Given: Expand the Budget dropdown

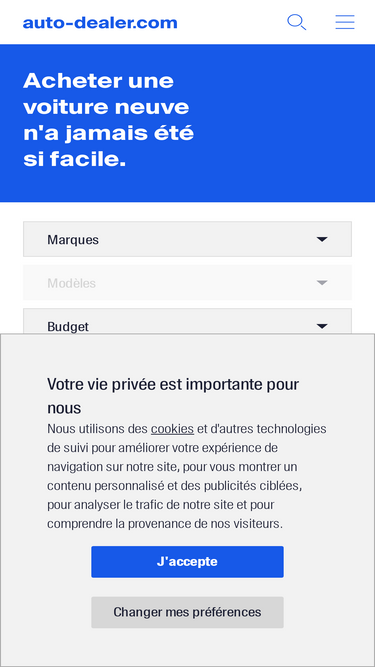Looking at the screenshot, I should tap(188, 321).
